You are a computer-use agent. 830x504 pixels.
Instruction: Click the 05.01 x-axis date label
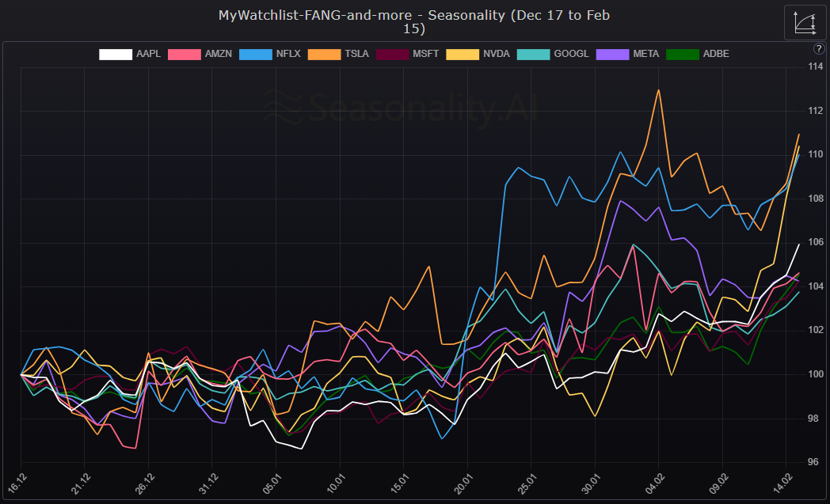point(272,483)
